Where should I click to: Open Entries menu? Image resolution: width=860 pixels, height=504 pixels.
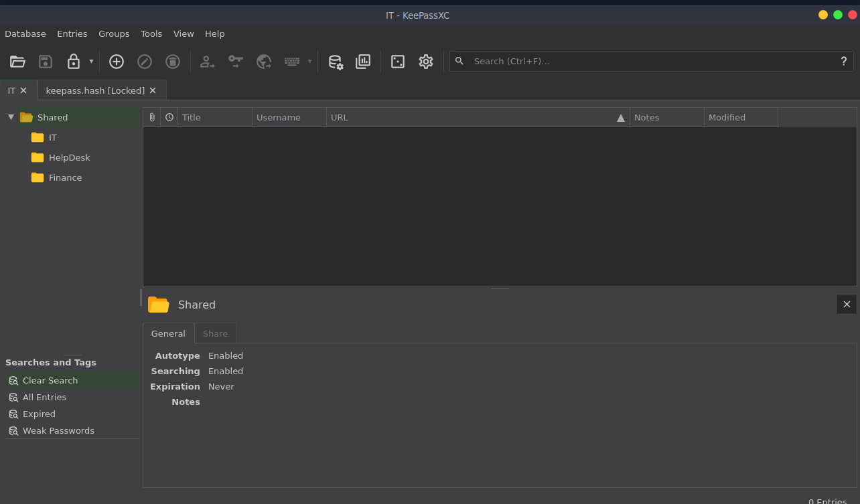click(x=72, y=33)
